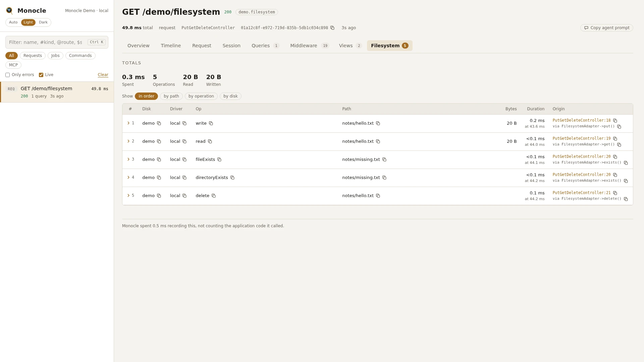
Task: Switch theme to Auto
Action: (x=13, y=22)
